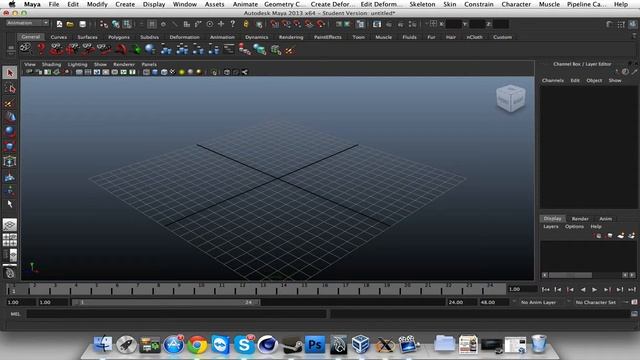640x360 pixels.
Task: Open Google Chrome from the dock
Action: (x=197, y=344)
